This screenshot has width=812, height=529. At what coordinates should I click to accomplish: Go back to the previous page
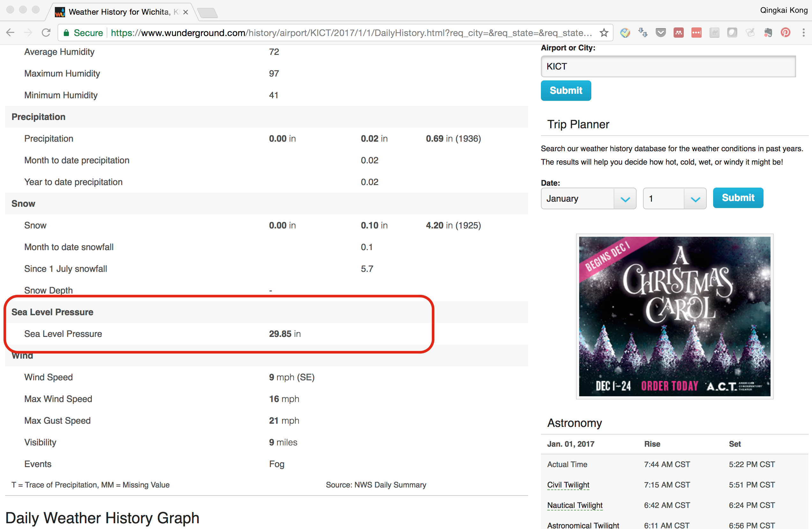coord(10,33)
